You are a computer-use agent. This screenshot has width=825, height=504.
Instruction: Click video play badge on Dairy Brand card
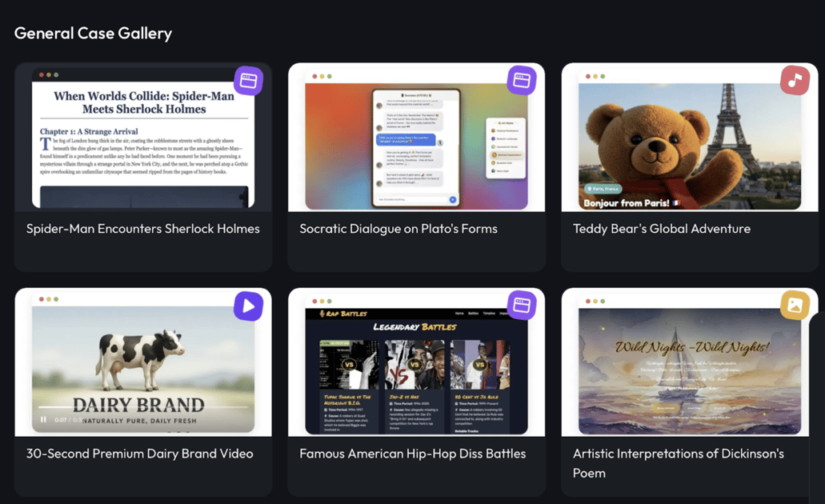click(x=248, y=306)
